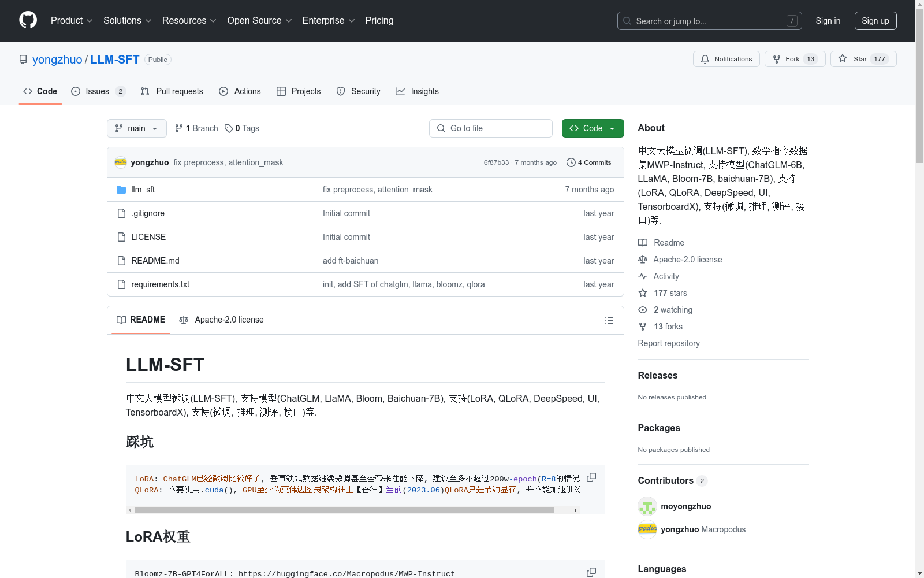Viewport: 924px width, 578px height.
Task: Click the code block horizontal scrollbar
Action: click(x=344, y=510)
